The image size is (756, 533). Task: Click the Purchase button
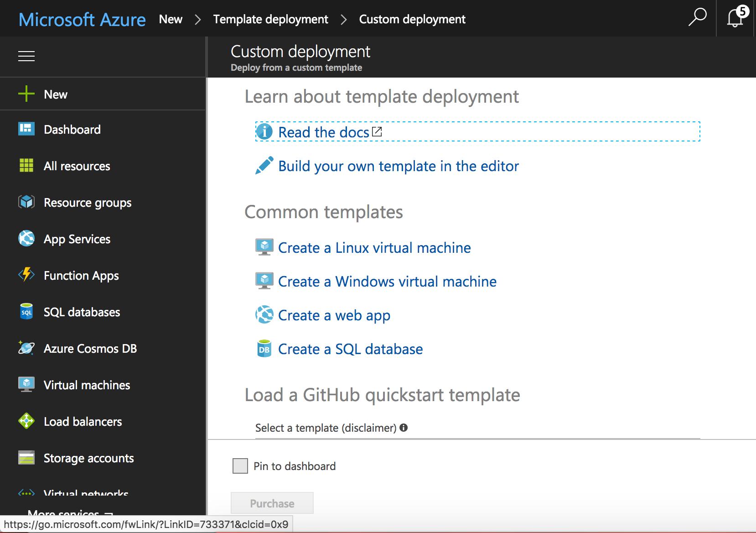(272, 503)
